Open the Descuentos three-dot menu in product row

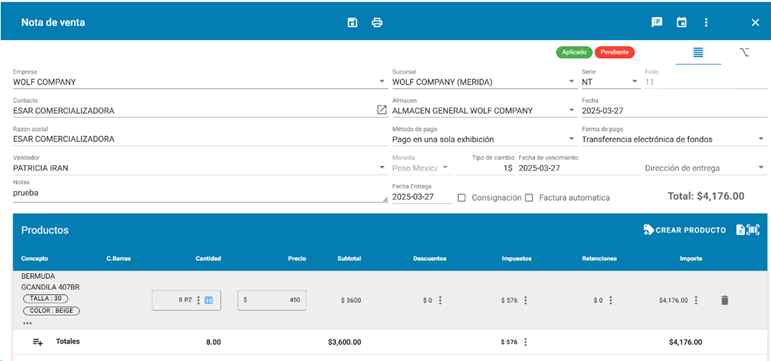click(440, 300)
